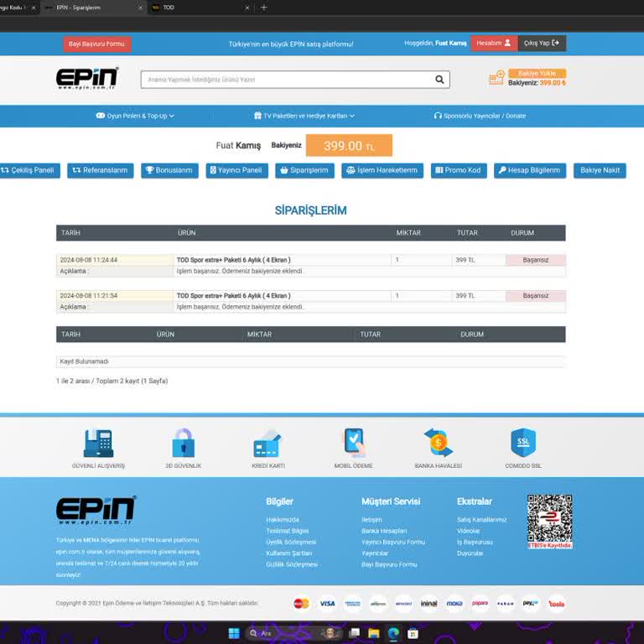Open İşlem Hareketlerim section
This screenshot has height=644, width=644.
coord(382,170)
